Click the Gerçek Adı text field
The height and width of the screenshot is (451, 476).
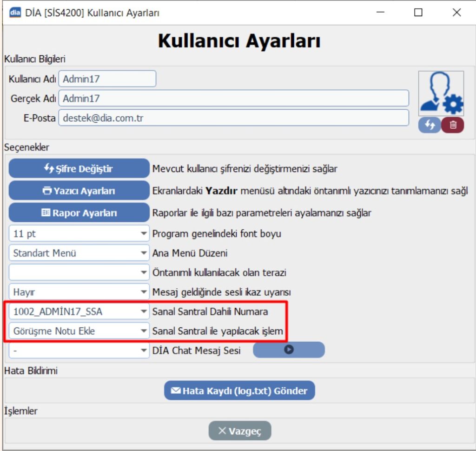click(233, 99)
